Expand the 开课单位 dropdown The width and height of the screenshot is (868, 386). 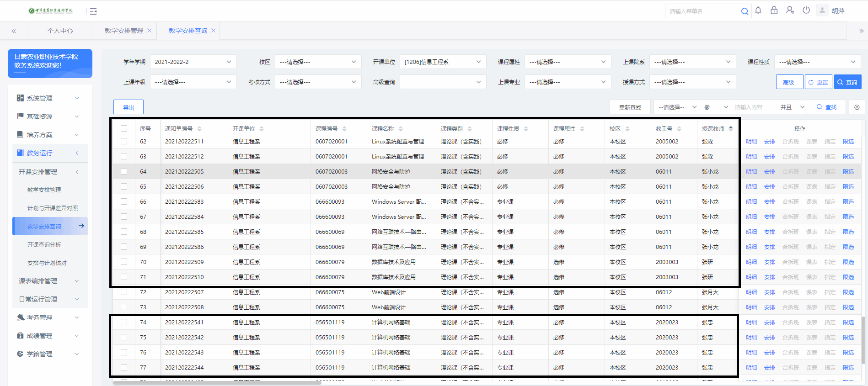pyautogui.click(x=443, y=62)
